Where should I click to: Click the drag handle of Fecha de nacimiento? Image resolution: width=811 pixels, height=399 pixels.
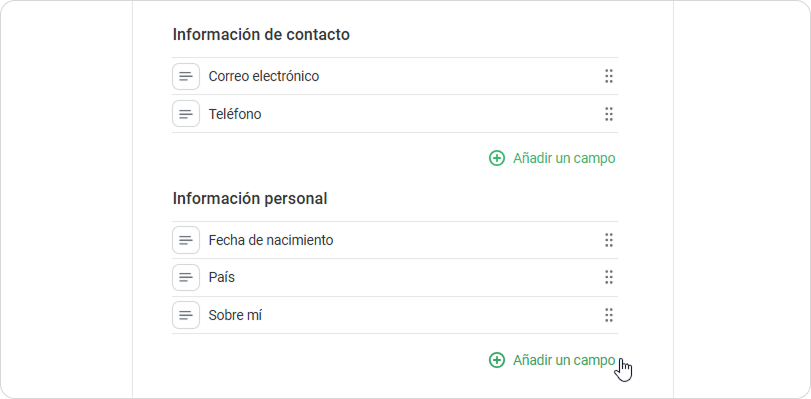(609, 240)
